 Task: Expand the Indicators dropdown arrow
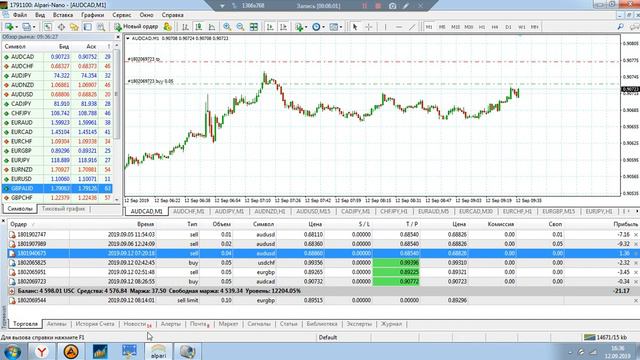(x=306, y=27)
